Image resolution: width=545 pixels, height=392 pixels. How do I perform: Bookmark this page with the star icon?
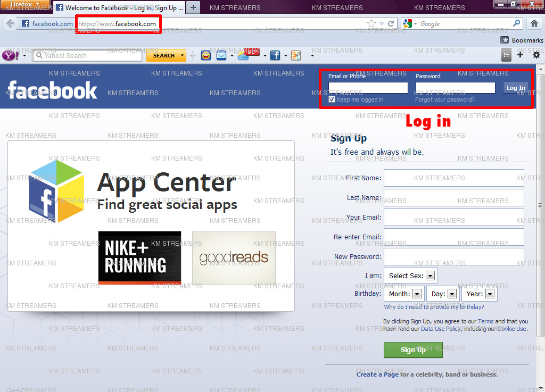(x=371, y=23)
